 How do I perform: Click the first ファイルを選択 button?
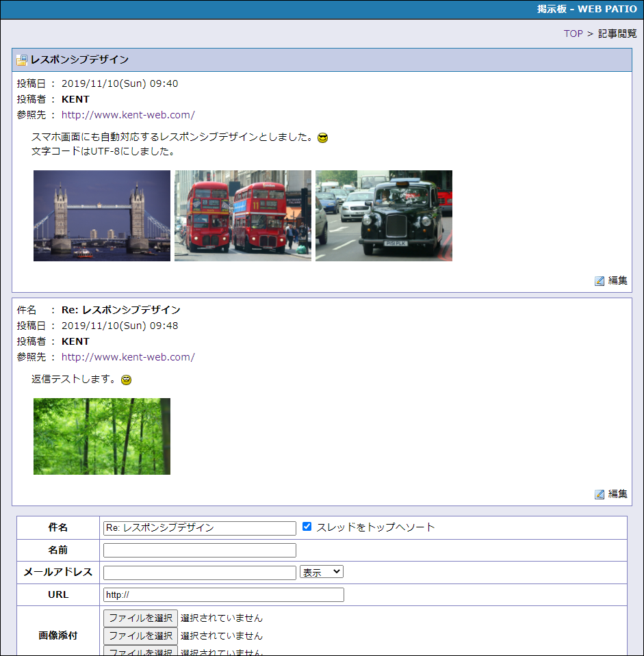click(140, 618)
